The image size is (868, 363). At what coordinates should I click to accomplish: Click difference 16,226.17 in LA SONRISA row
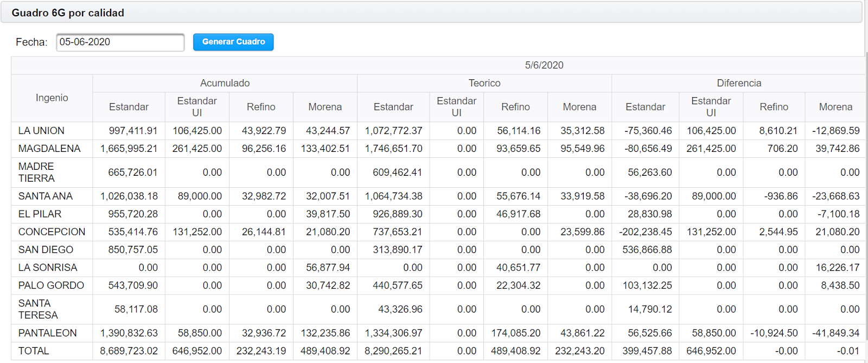(838, 268)
